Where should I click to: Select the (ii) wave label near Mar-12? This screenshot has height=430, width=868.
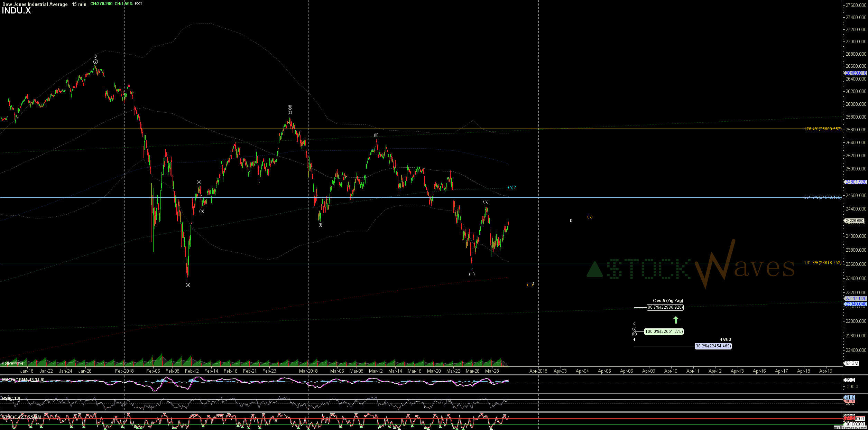point(376,135)
